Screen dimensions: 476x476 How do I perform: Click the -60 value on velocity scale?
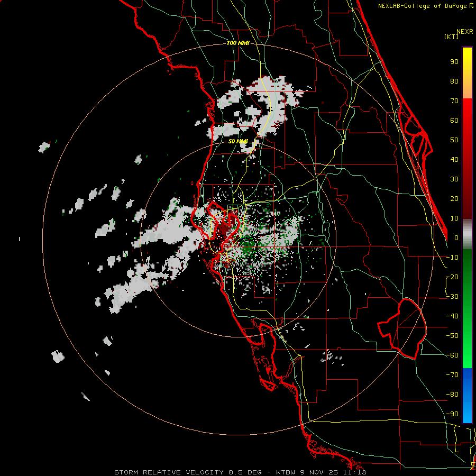pos(452,355)
